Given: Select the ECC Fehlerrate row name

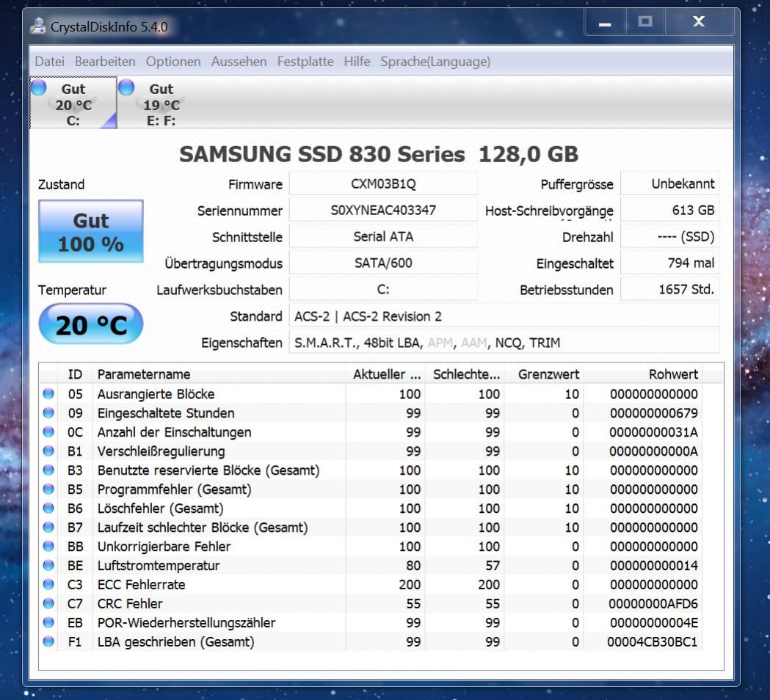Looking at the screenshot, I should 141,584.
